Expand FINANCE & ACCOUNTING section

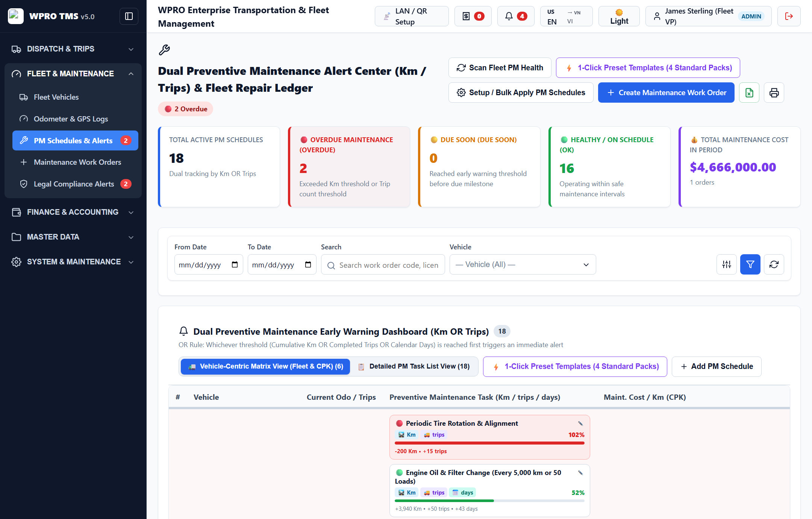pyautogui.click(x=73, y=212)
